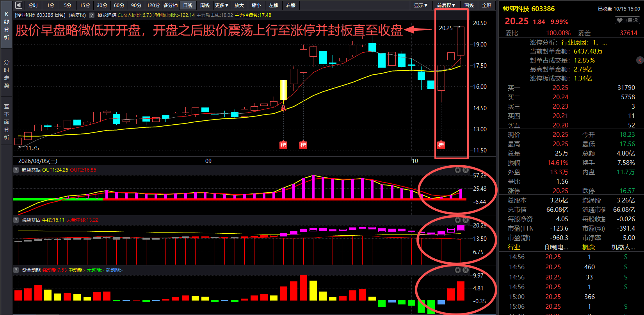Image resolution: width=644 pixels, height=315 pixels.
Task: Shift chart right with 右移
Action: (291, 5)
